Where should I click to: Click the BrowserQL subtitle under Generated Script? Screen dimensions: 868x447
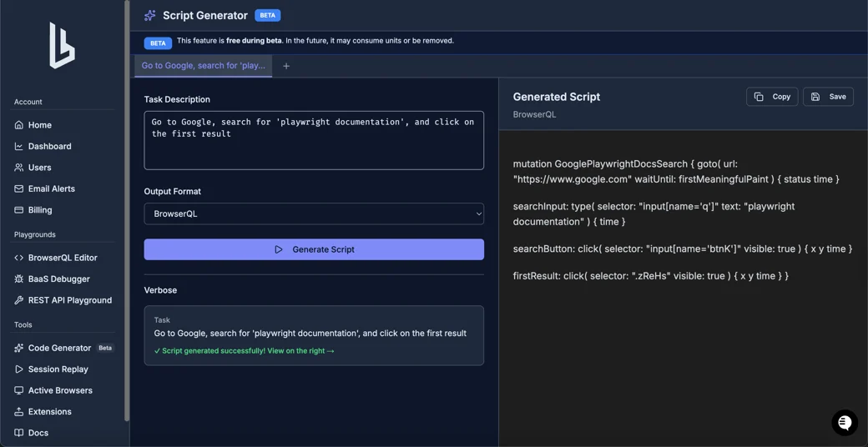tap(534, 114)
